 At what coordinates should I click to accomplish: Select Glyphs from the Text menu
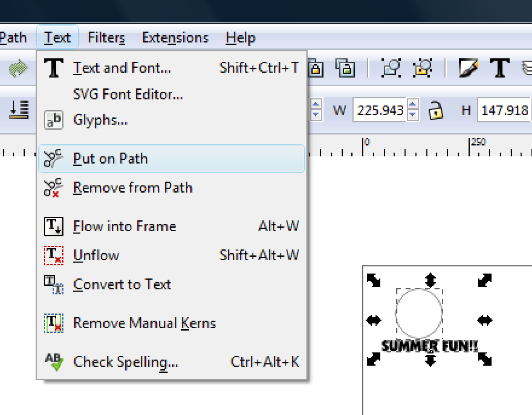[x=100, y=120]
